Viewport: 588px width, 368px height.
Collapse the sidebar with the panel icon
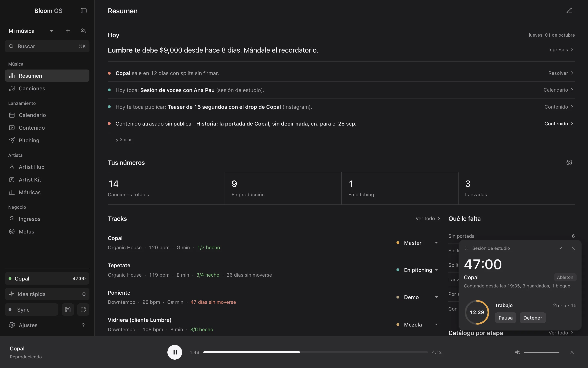(84, 11)
